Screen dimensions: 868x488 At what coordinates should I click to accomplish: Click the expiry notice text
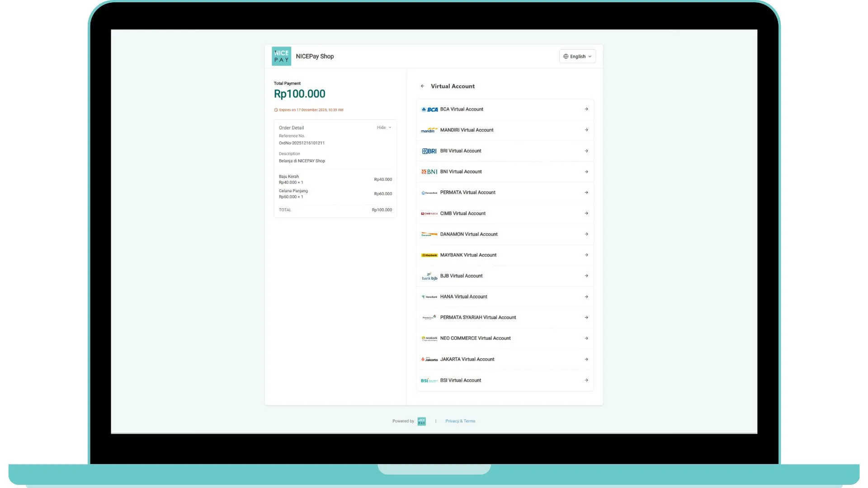(x=311, y=110)
